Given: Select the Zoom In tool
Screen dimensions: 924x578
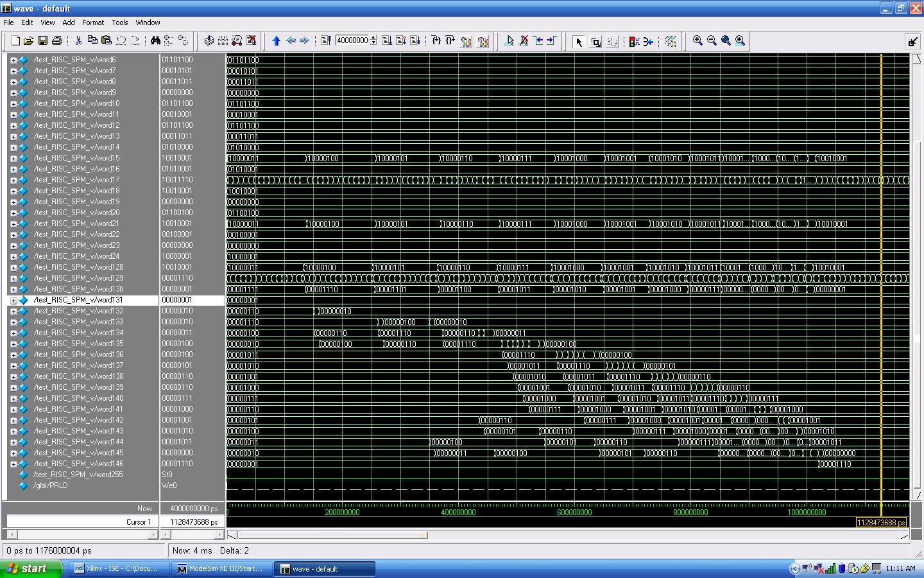Looking at the screenshot, I should (x=697, y=41).
